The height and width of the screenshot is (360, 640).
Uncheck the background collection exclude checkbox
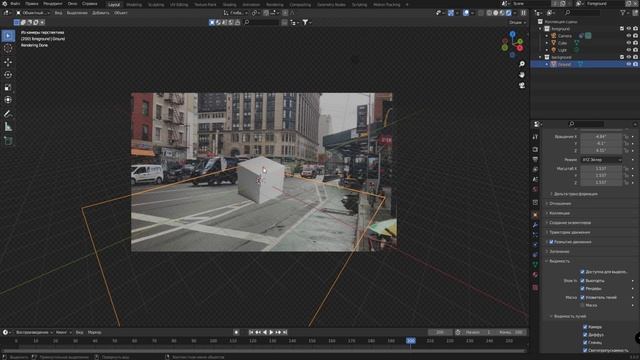[622, 57]
